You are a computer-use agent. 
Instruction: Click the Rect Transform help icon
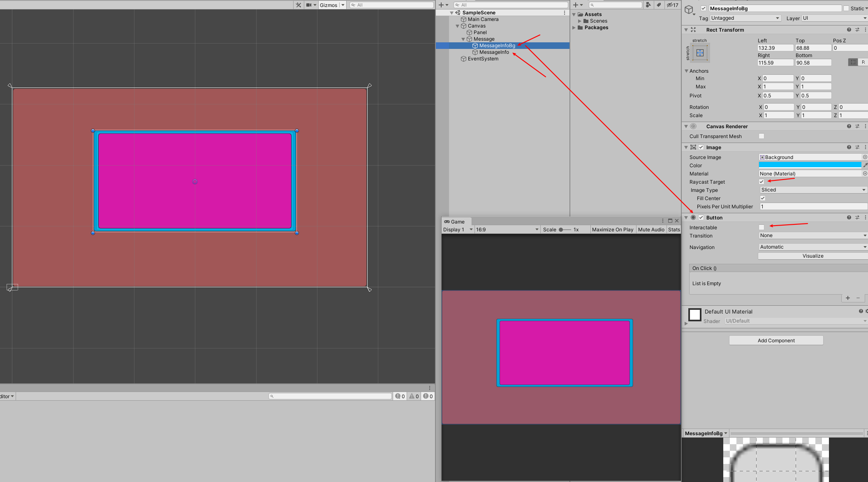849,30
